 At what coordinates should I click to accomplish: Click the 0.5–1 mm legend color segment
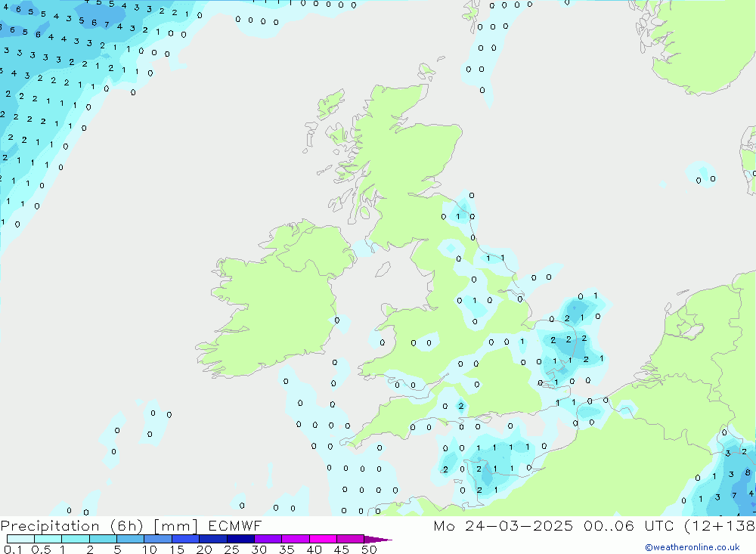(x=48, y=539)
